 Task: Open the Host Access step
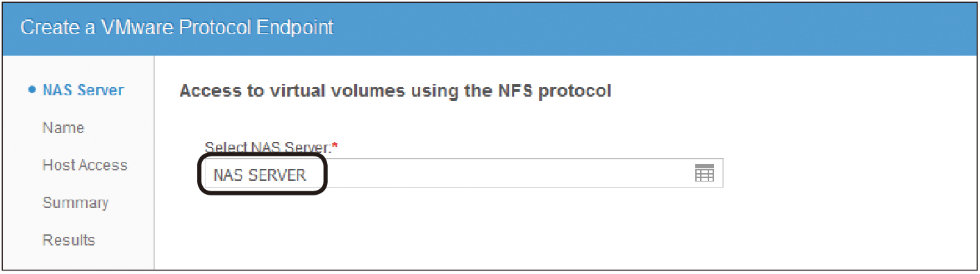pos(85,166)
